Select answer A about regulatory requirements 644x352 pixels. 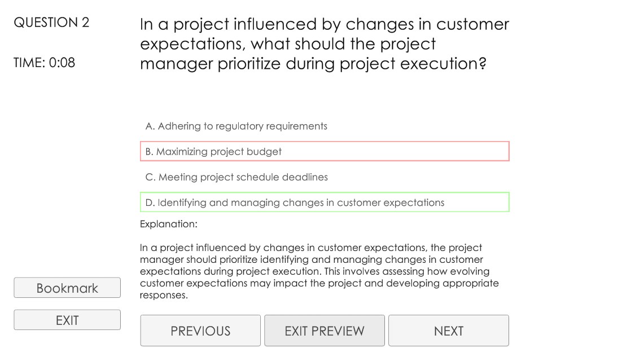pos(236,126)
